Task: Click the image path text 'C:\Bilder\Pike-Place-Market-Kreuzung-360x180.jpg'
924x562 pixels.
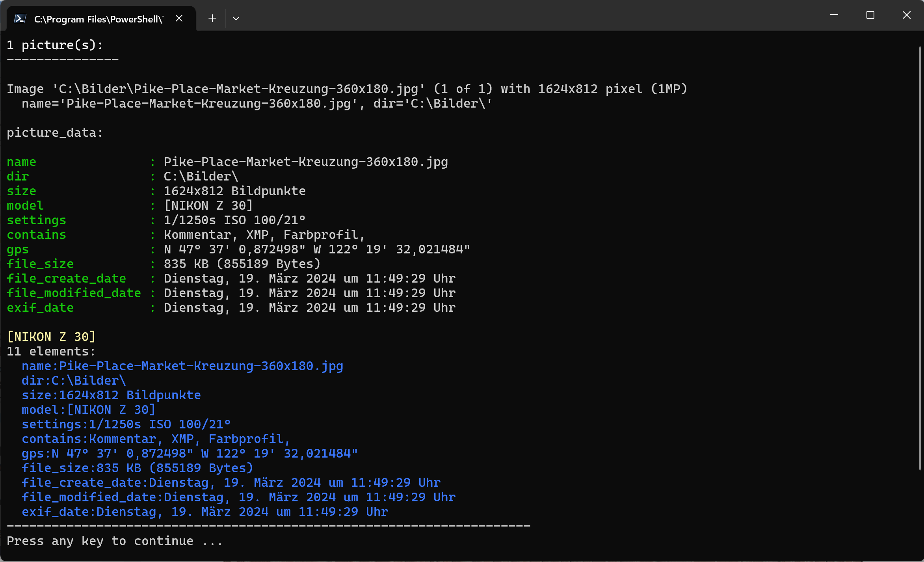Action: (x=238, y=89)
